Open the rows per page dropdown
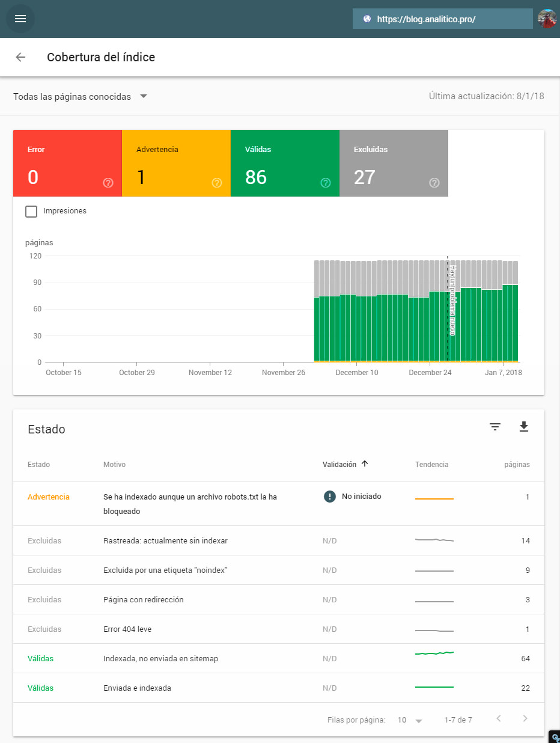560x743 pixels. click(410, 720)
